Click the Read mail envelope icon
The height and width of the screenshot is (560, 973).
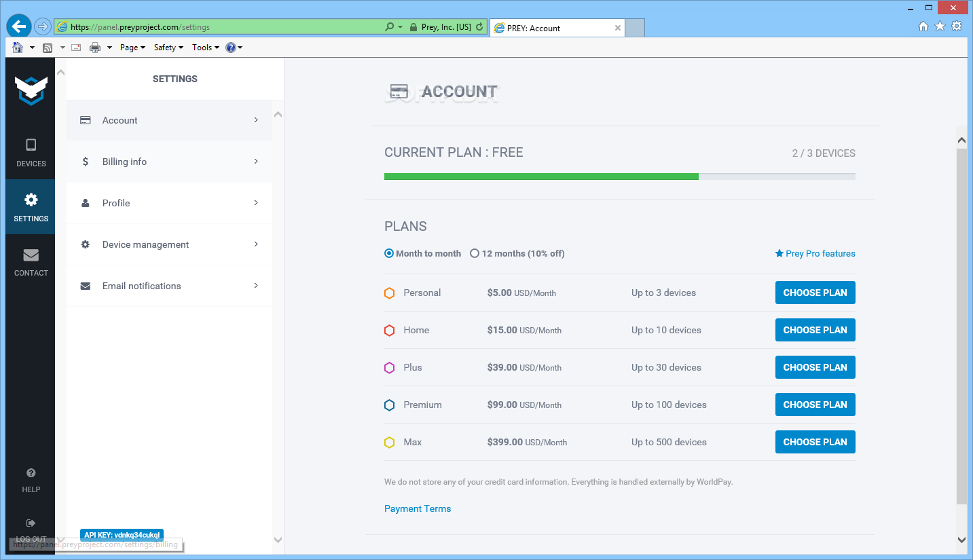tap(76, 48)
